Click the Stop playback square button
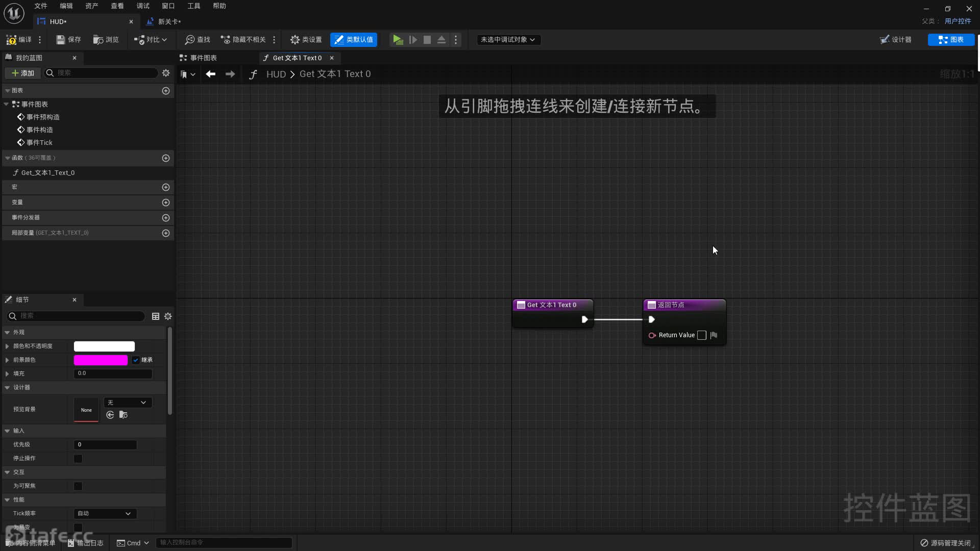The height and width of the screenshot is (551, 980). [427, 39]
